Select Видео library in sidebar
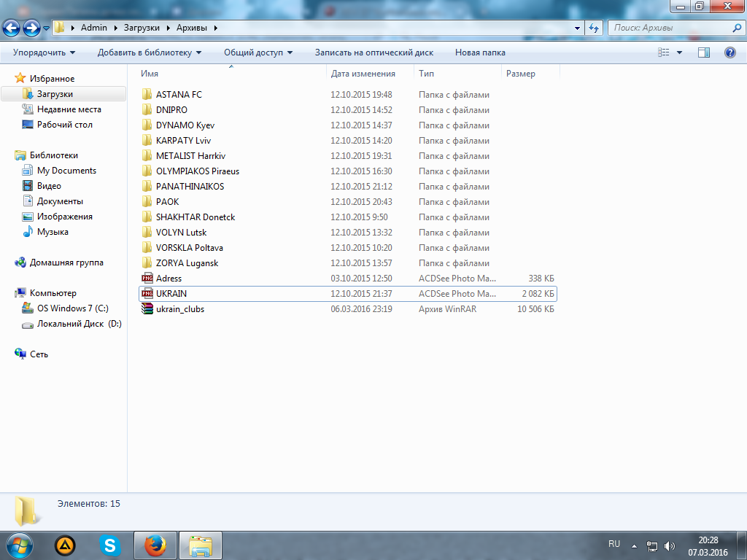Viewport: 747px width, 560px height. 49,185
